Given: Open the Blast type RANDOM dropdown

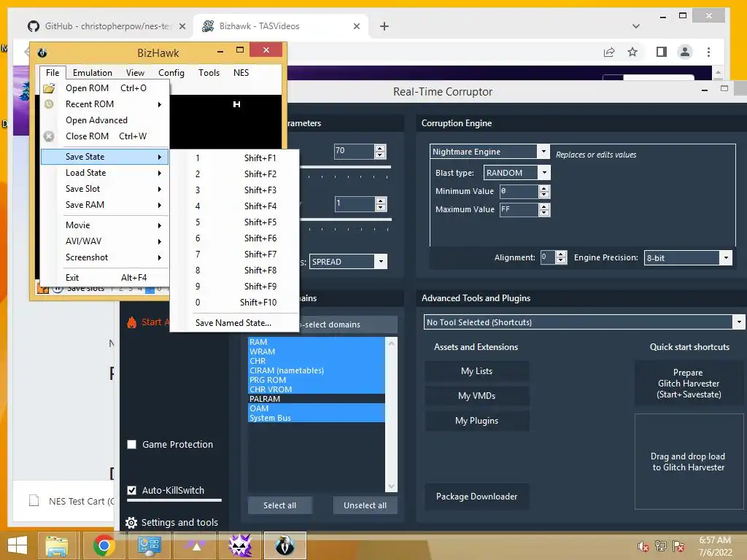Looking at the screenshot, I should click(x=544, y=172).
